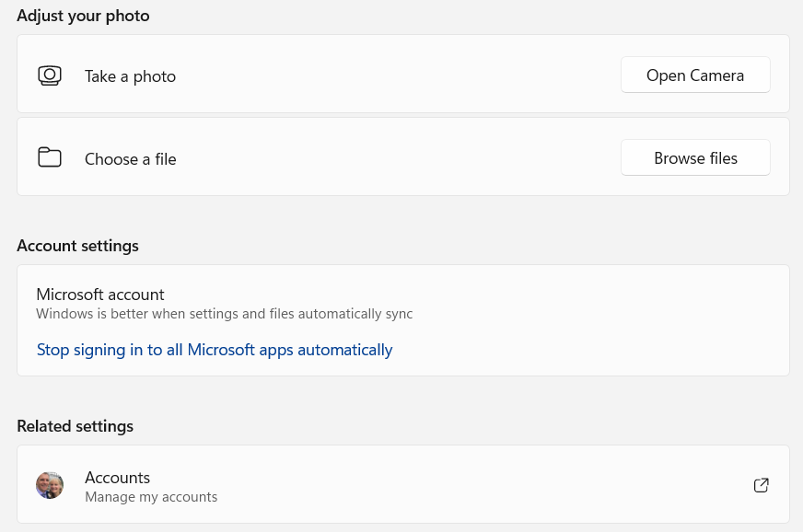Click the Adjust your photo heading

(x=83, y=16)
